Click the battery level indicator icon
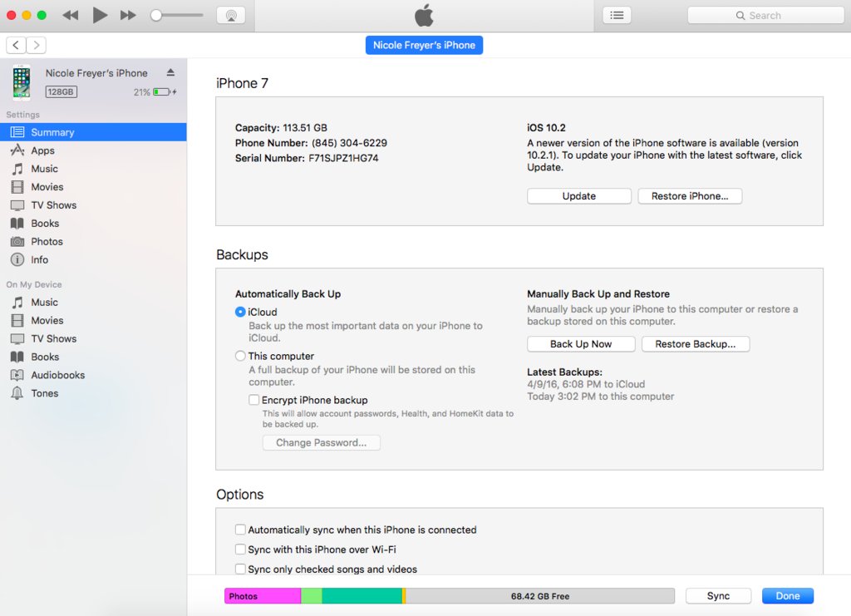Screen dimensions: 851x616 [x=162, y=91]
